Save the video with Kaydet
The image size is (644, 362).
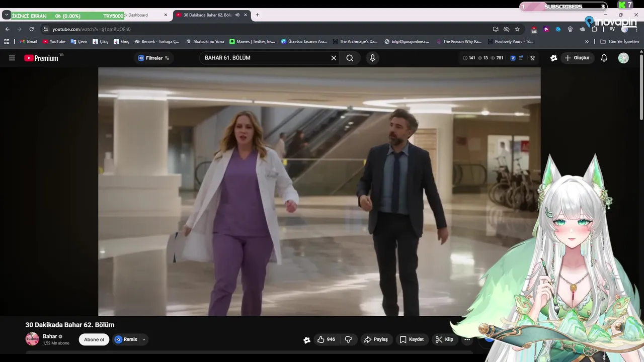pos(412,339)
